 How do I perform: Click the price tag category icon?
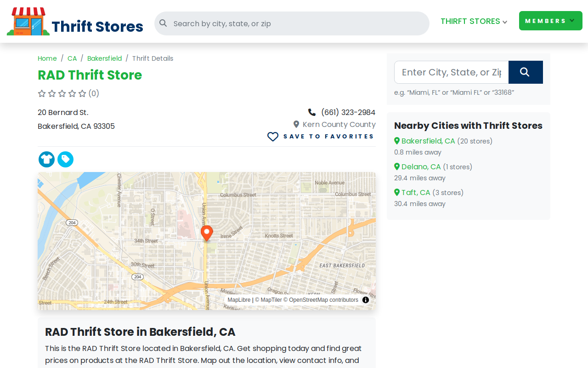point(65,159)
